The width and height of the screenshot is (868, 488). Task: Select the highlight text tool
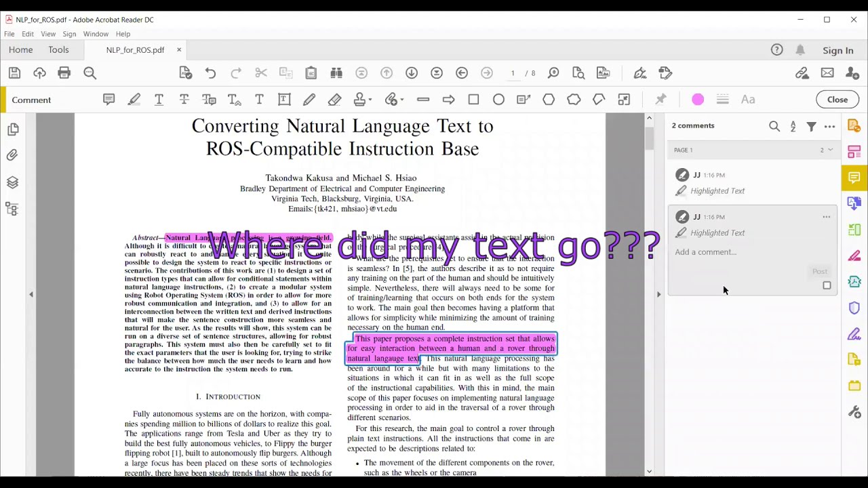coord(134,100)
